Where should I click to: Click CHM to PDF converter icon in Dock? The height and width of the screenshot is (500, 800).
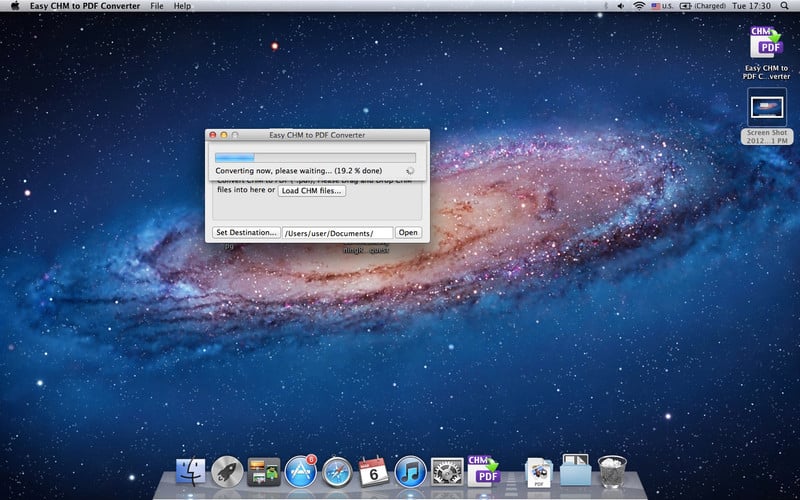point(484,470)
